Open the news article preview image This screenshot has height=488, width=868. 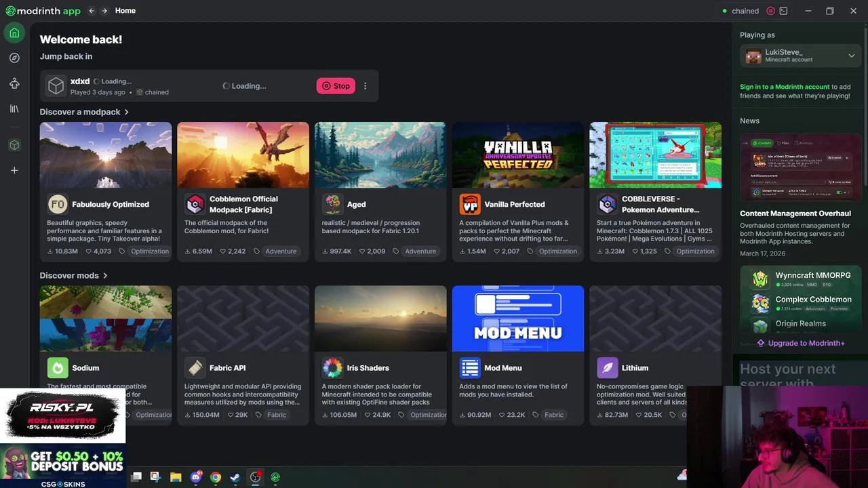tap(800, 167)
